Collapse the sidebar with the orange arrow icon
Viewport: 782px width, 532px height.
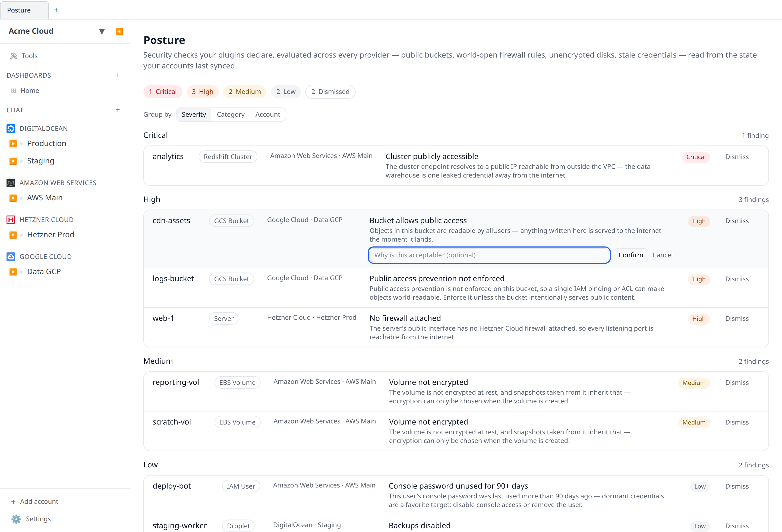click(x=119, y=31)
